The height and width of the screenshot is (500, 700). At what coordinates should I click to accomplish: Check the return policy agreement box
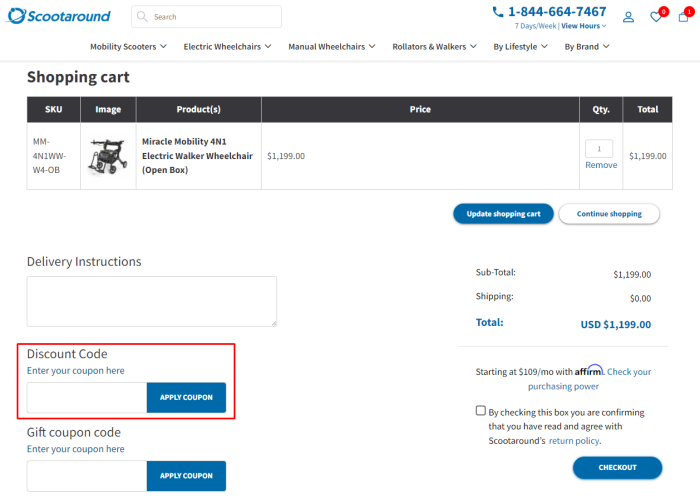(x=480, y=410)
